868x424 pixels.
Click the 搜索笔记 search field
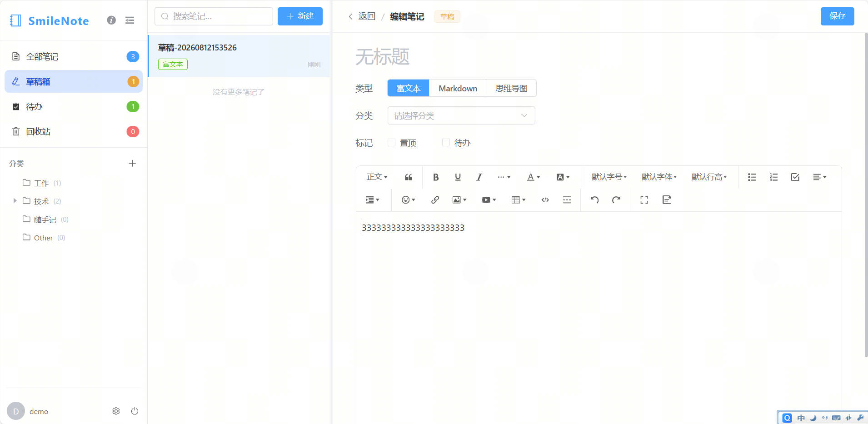(x=214, y=16)
